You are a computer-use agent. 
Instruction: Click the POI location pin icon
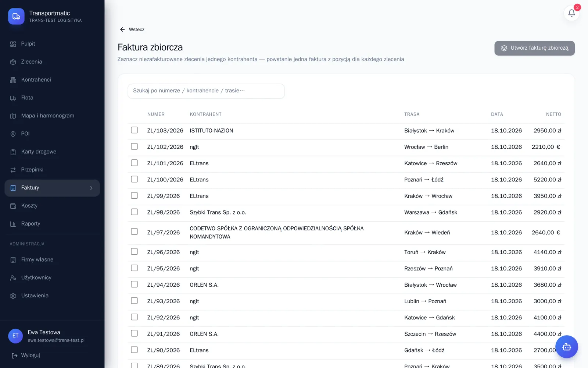[13, 134]
